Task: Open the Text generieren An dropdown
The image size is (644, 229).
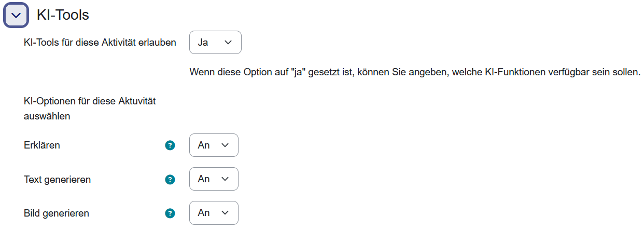Action: 214,179
